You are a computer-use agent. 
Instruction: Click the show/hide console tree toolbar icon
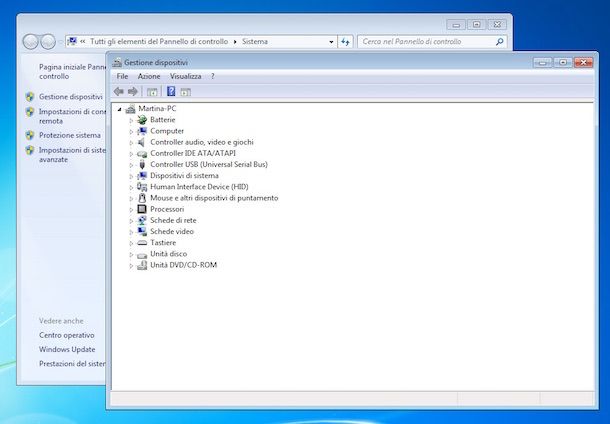pos(152,92)
